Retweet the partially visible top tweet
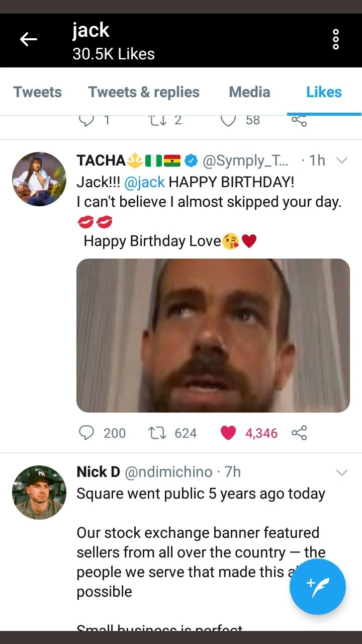Image resolution: width=362 pixels, height=644 pixels. 157,121
